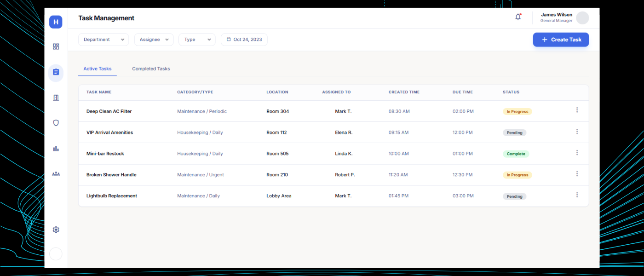
Task: Open the rooms door icon in sidebar
Action: [x=56, y=98]
